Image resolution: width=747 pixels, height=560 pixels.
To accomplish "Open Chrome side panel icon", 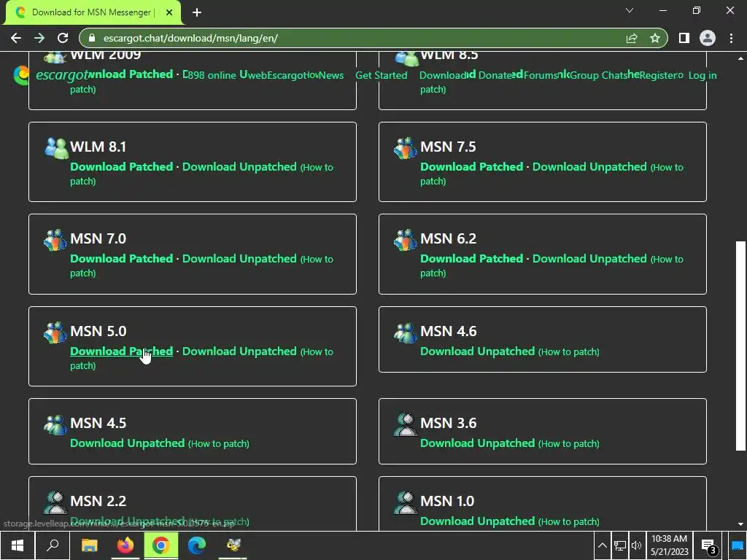I will click(x=684, y=38).
